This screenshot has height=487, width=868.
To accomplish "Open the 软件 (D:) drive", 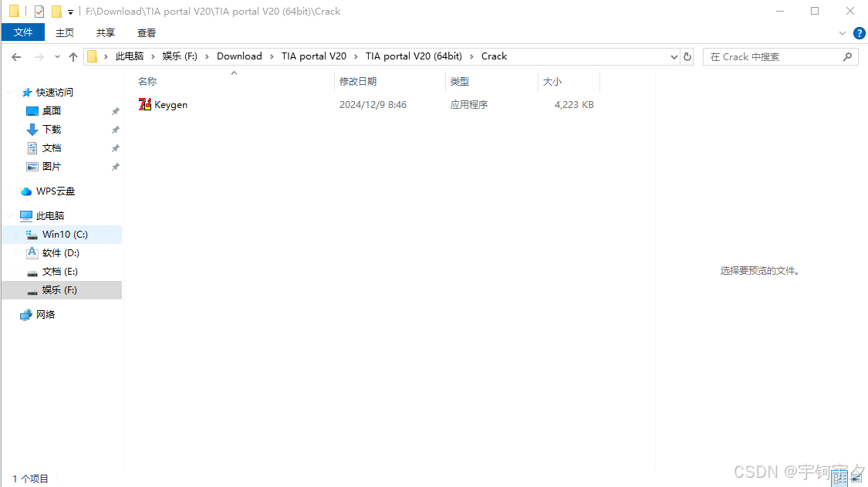I will point(60,252).
